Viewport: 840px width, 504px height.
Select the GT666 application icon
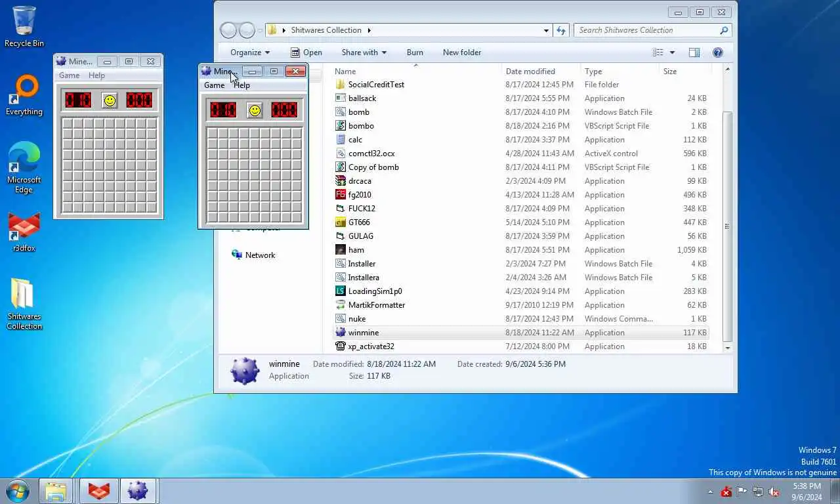click(x=340, y=222)
